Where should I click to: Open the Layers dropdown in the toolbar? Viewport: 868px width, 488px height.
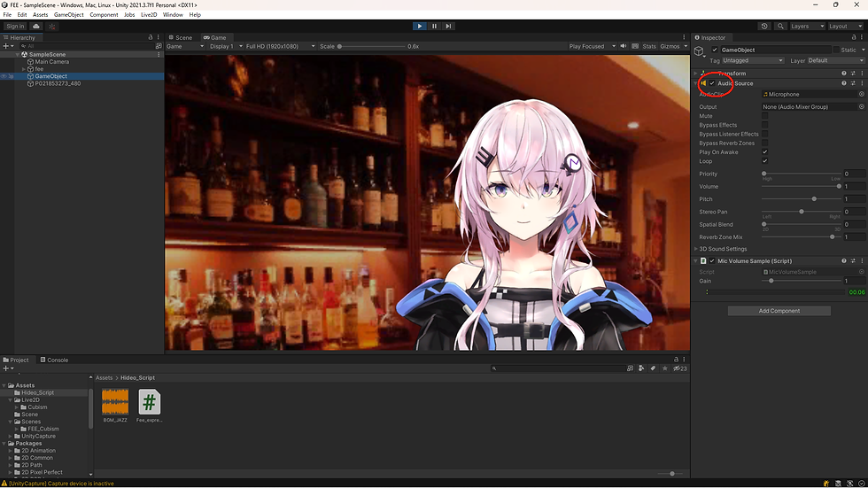807,26
